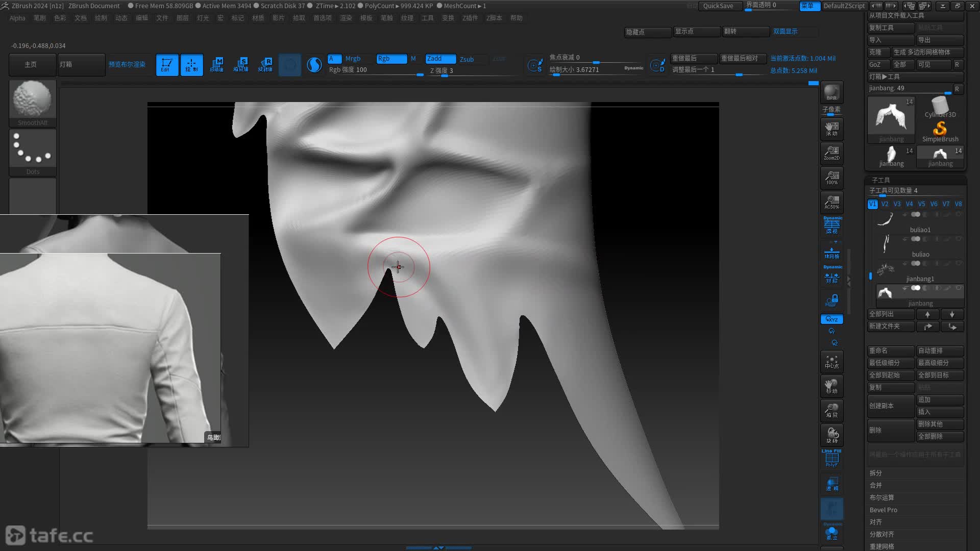Toggle jianbang1 subtool visibility eye
Viewport: 980px width, 551px height.
point(959,264)
